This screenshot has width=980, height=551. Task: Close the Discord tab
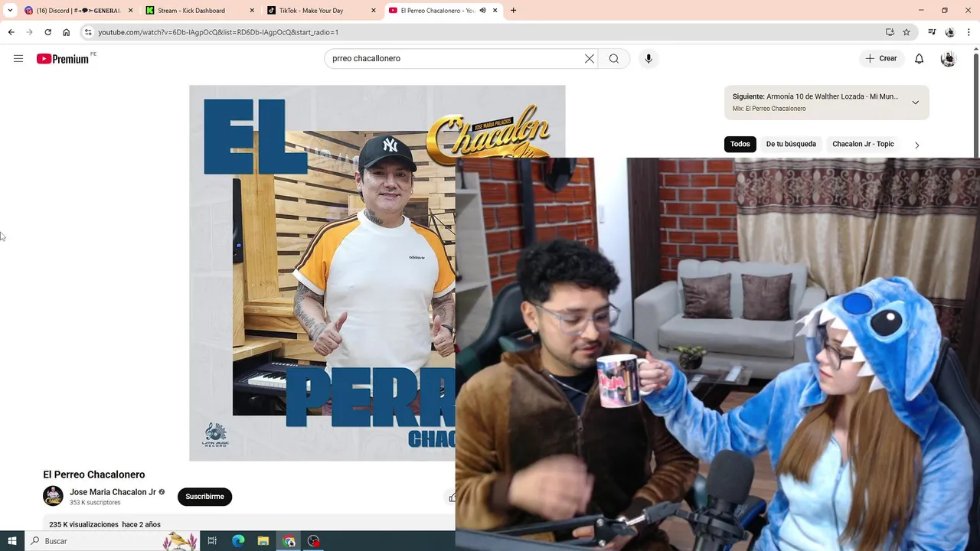click(x=130, y=11)
